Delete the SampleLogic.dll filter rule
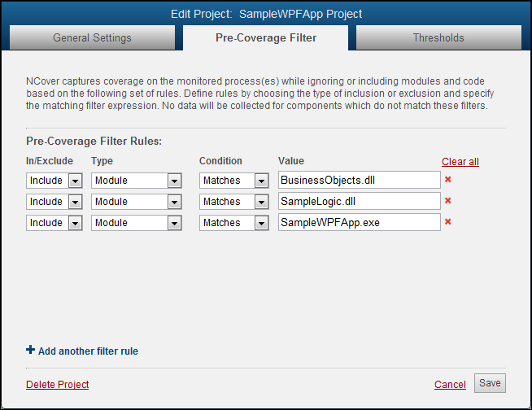Image resolution: width=532 pixels, height=410 pixels. 447,201
